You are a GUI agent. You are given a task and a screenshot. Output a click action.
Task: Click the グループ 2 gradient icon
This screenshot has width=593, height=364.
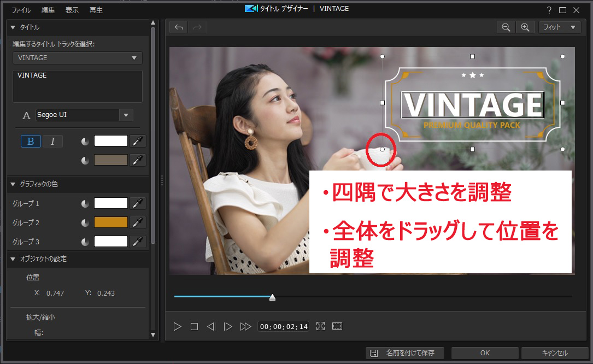(x=85, y=223)
